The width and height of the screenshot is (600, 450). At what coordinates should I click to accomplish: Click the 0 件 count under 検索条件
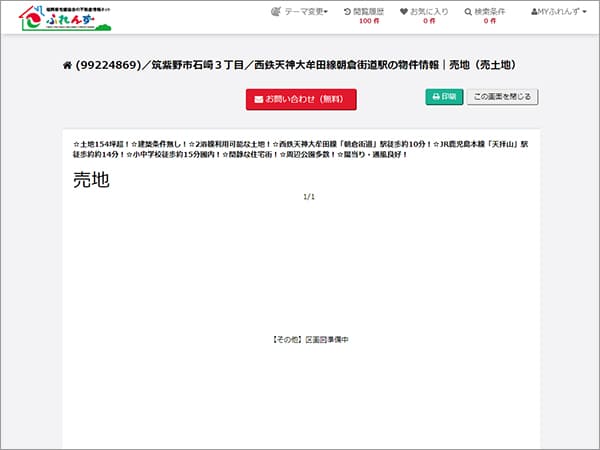pyautogui.click(x=490, y=21)
